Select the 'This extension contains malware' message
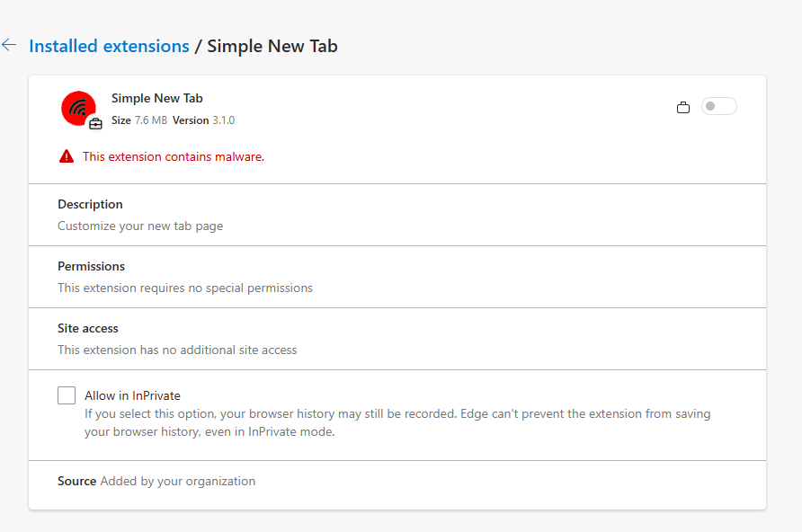 174,156
